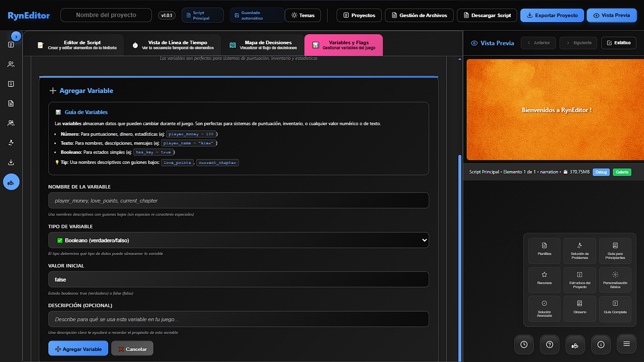
Task: Open Gestión de Archivos
Action: 419,16
